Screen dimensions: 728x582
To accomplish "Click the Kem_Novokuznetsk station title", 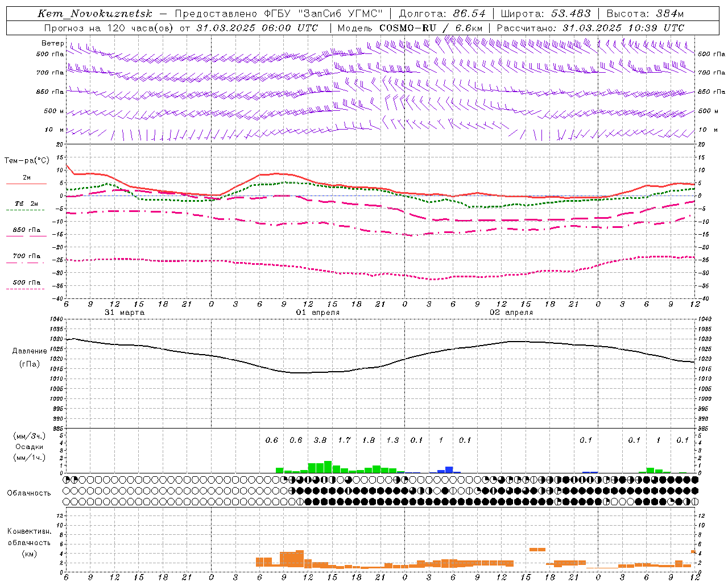I will click(95, 14).
